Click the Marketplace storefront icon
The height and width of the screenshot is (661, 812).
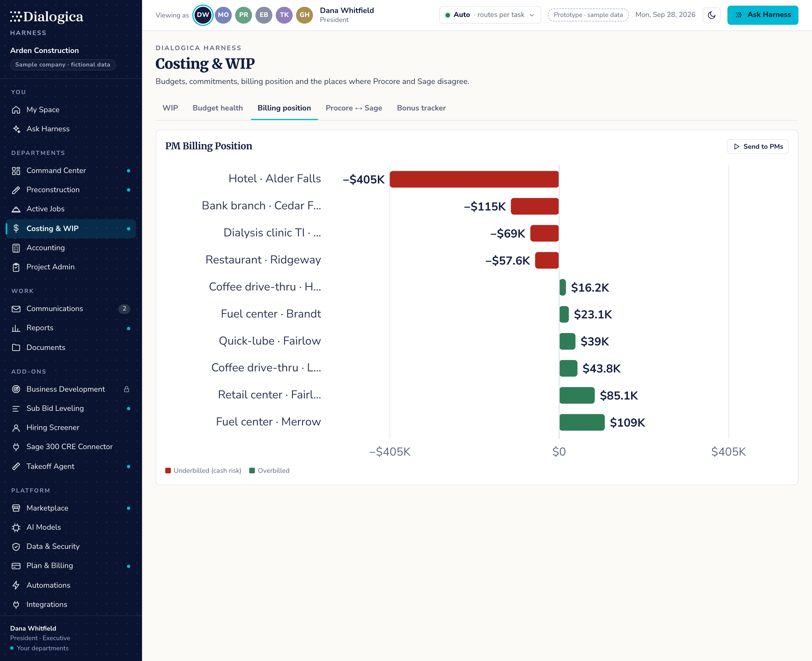16,508
